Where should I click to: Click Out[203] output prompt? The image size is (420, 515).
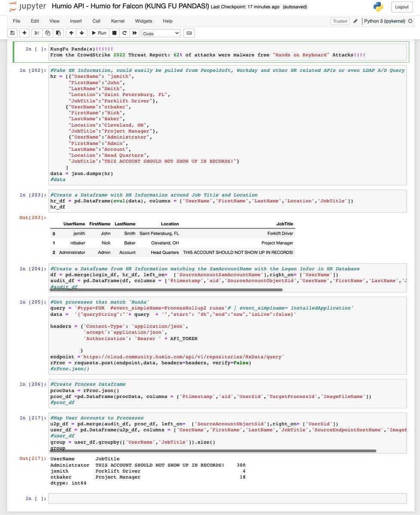[32, 218]
